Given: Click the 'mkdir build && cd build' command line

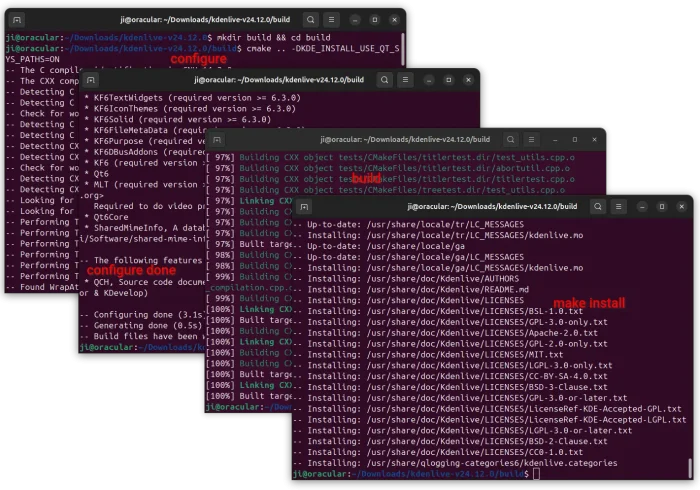Looking at the screenshot, I should [273, 37].
